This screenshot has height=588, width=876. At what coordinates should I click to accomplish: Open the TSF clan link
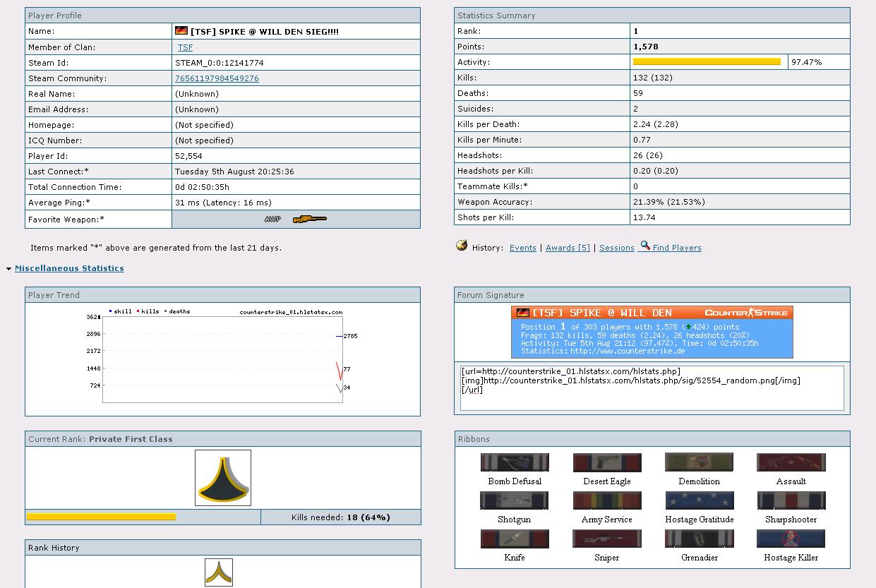(x=185, y=47)
